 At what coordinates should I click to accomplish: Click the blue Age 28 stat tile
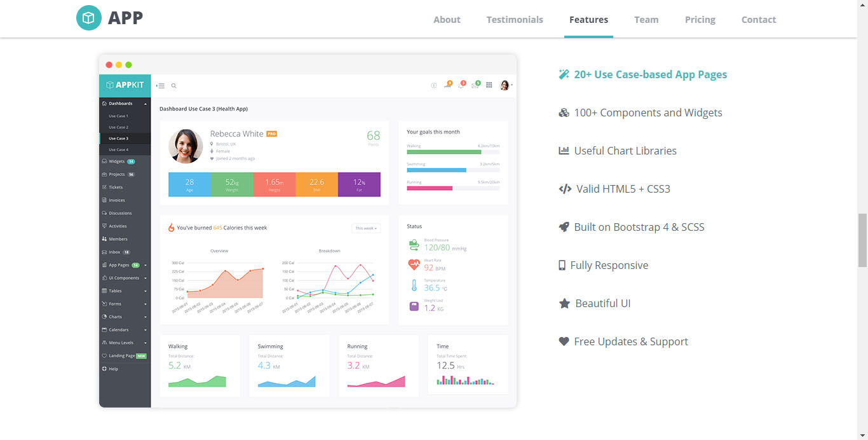189,184
